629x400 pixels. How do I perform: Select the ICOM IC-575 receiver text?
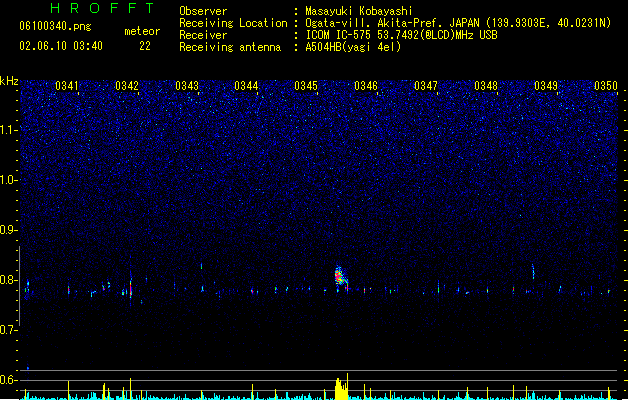pyautogui.click(x=402, y=35)
